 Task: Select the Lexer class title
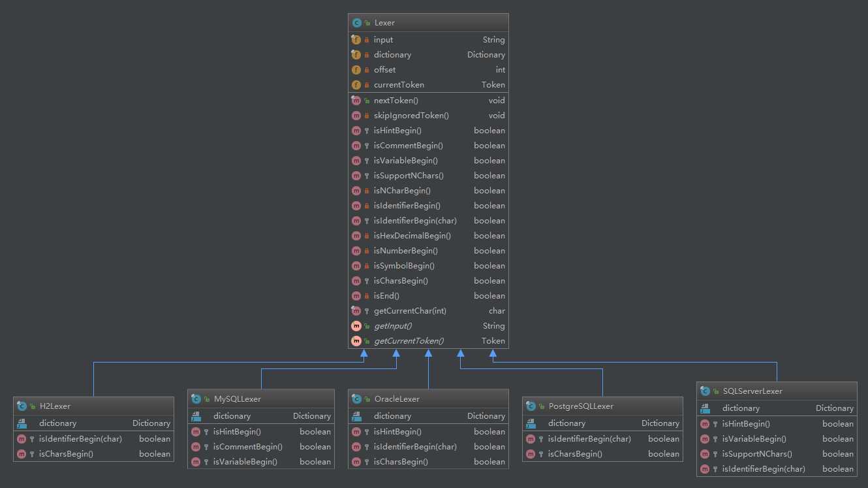click(x=384, y=23)
